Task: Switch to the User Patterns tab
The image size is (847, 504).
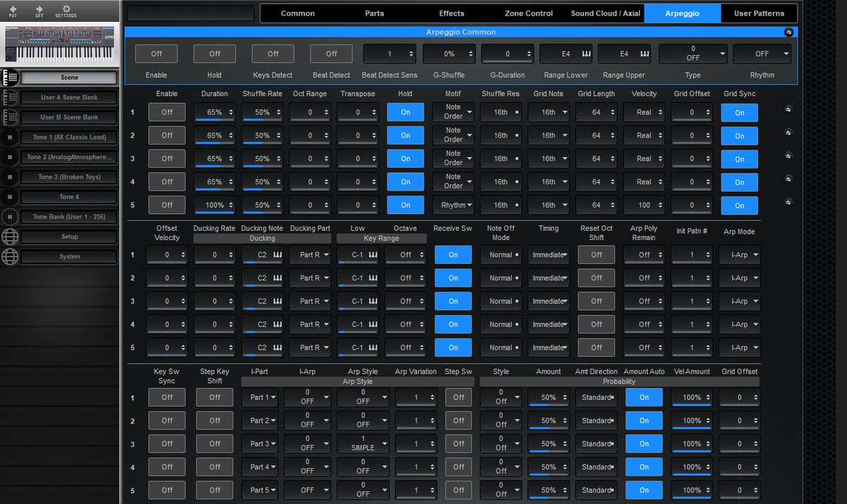Action: (x=759, y=13)
